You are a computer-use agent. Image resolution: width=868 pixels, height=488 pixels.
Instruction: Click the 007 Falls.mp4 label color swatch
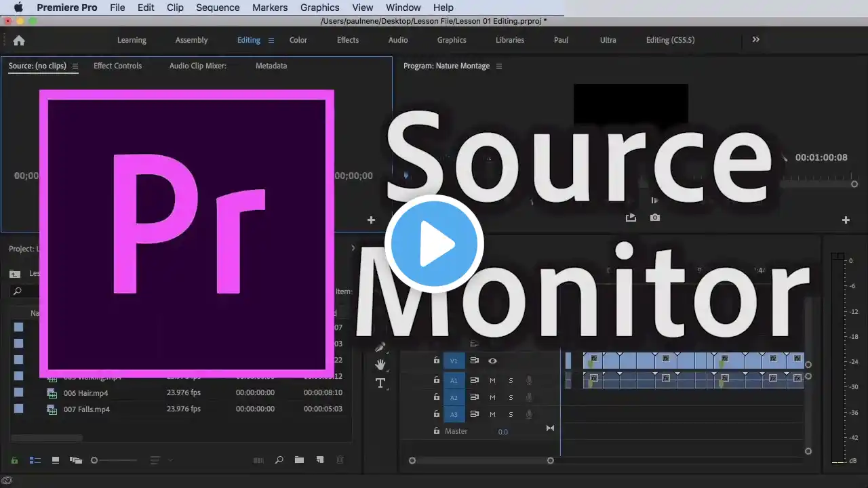click(x=18, y=409)
